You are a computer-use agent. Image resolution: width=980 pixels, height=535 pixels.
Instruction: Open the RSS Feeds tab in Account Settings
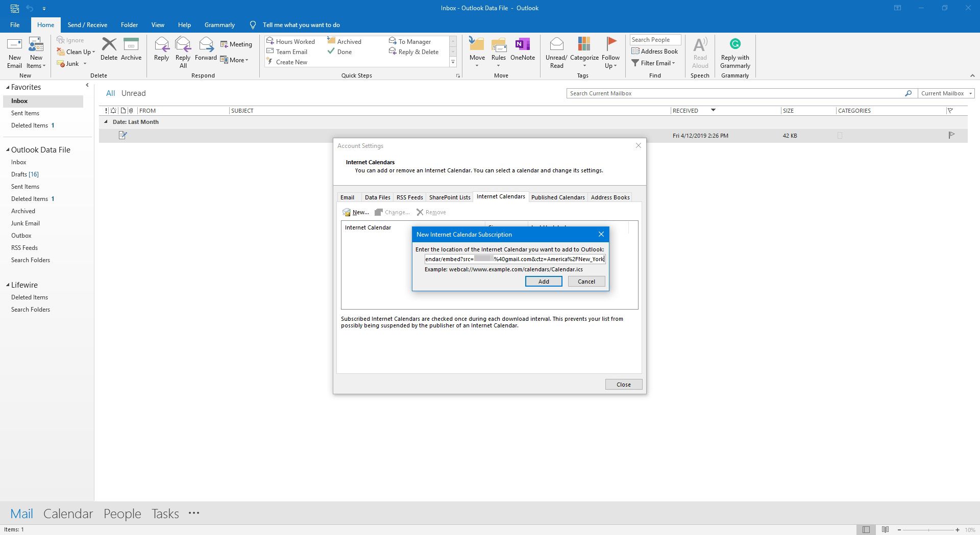click(409, 197)
